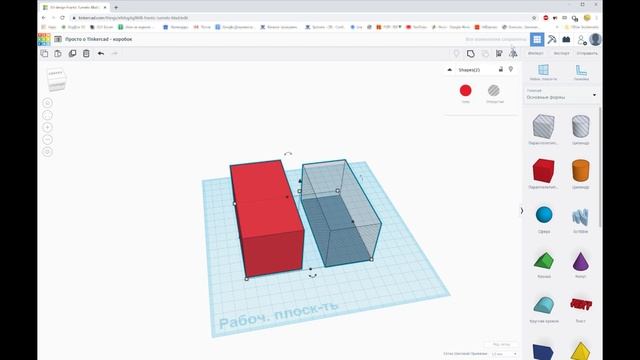Viewport: 640px width, 360px height.
Task: Pick the yellow Pyramid shape
Action: [580, 351]
